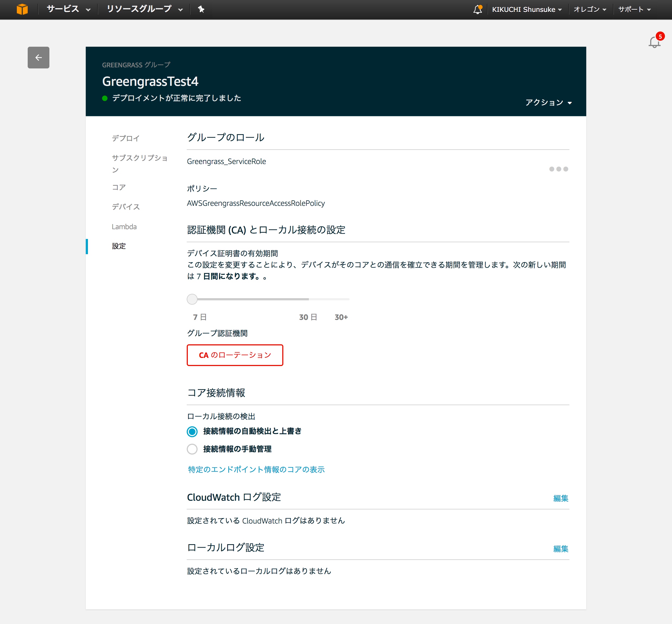Switch to the デバイス section
The image size is (672, 624).
coord(126,207)
